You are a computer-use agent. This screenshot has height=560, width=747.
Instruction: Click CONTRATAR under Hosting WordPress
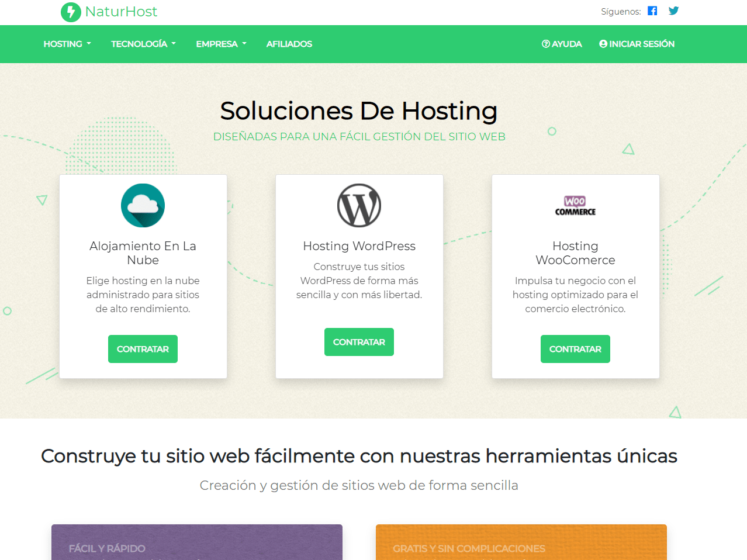tap(359, 342)
